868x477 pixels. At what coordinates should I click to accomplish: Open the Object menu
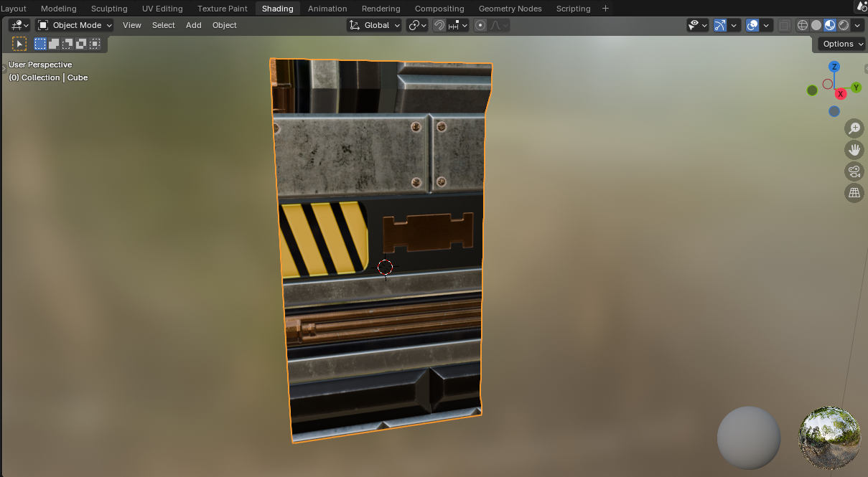point(225,25)
